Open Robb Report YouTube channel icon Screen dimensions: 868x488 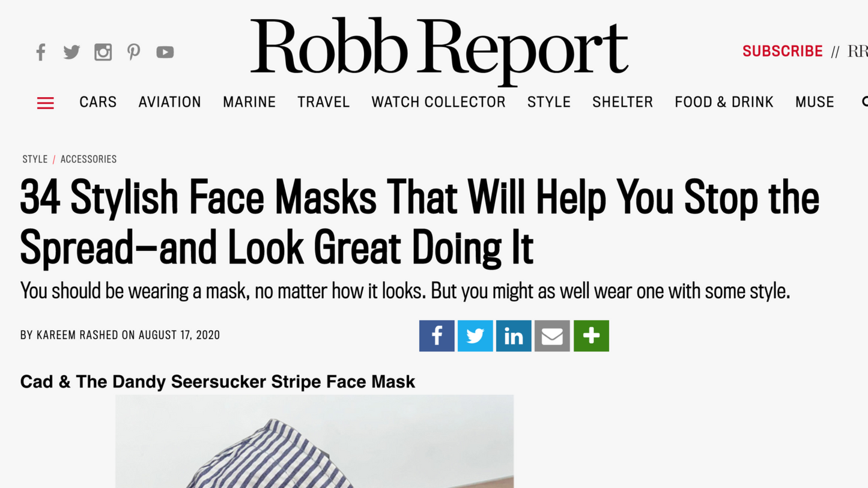(165, 52)
